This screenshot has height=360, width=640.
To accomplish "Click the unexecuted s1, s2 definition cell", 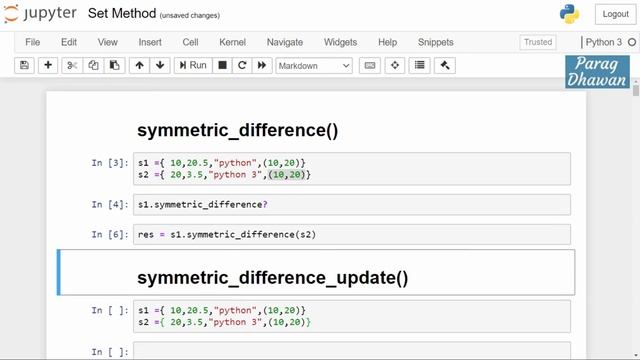I will point(352,316).
